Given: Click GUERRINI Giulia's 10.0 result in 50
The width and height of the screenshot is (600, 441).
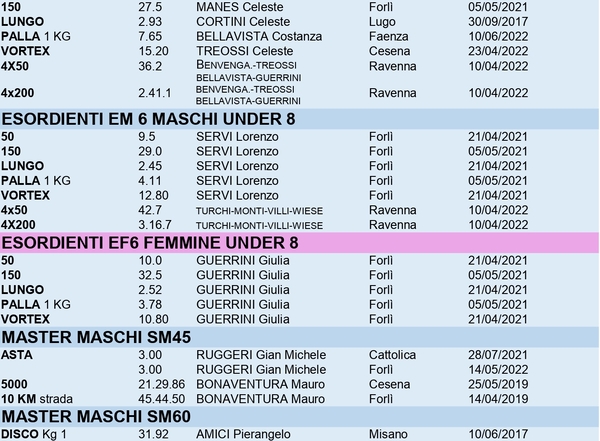Looking at the screenshot, I should 150,260.
